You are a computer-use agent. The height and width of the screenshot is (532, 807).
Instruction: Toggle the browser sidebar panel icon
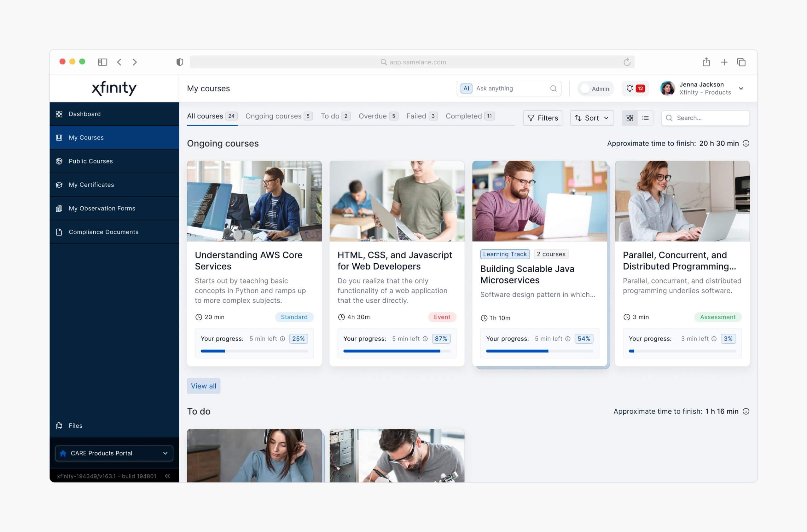click(102, 62)
